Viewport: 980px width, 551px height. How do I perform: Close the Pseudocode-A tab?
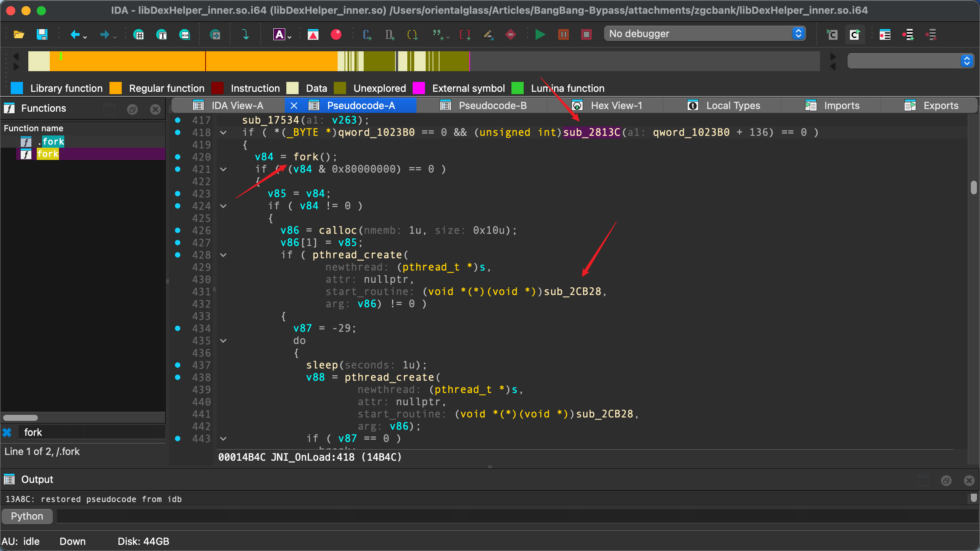(x=294, y=106)
